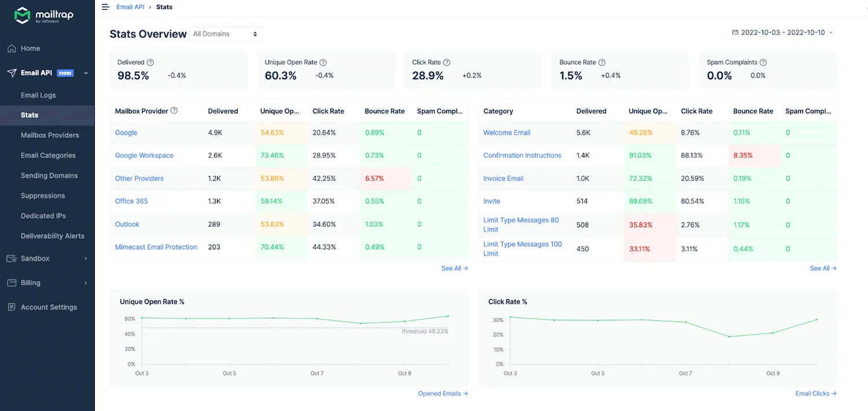The image size is (868, 411).
Task: Click the Sandbox icon in sidebar
Action: [x=12, y=258]
